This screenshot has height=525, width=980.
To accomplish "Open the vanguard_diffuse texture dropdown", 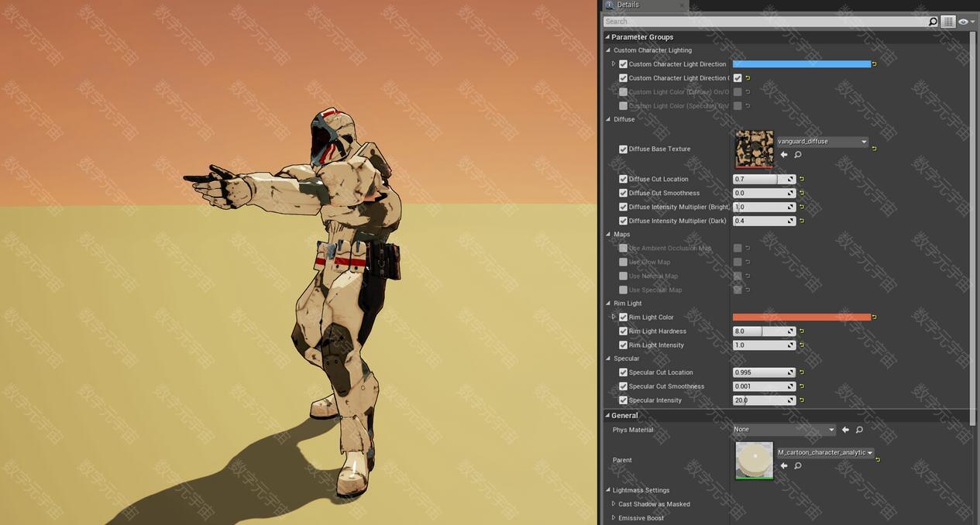I will pyautogui.click(x=822, y=142).
